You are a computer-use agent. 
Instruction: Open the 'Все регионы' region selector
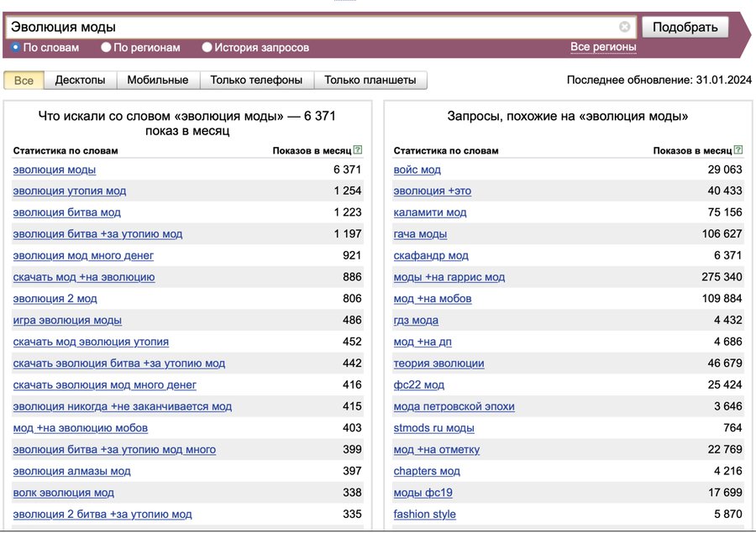tap(603, 47)
